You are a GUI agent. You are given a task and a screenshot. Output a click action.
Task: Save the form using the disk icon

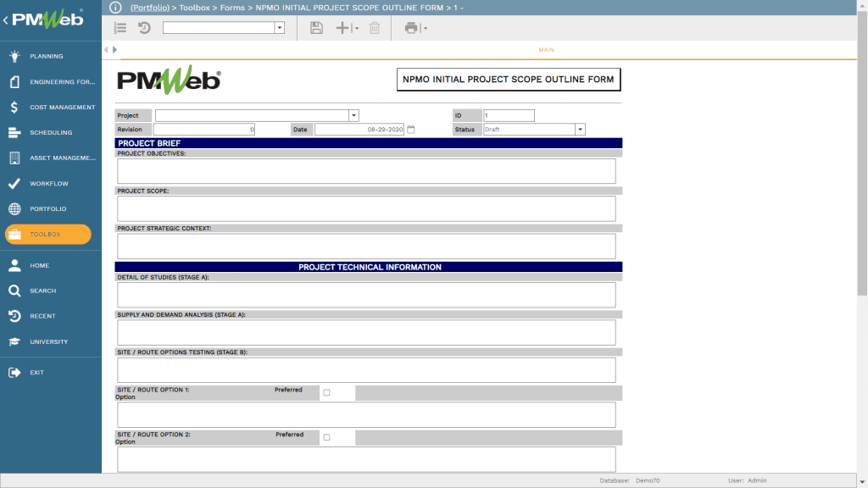pos(316,27)
